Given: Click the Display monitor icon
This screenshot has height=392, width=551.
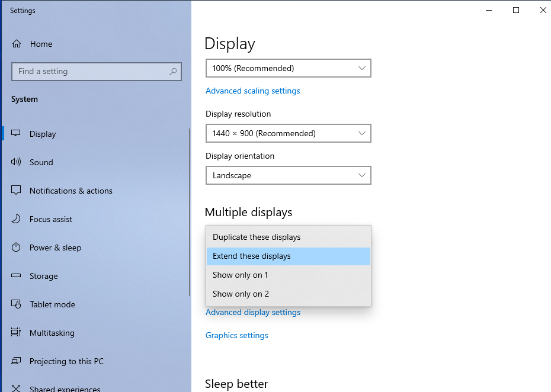Looking at the screenshot, I should 17,134.
